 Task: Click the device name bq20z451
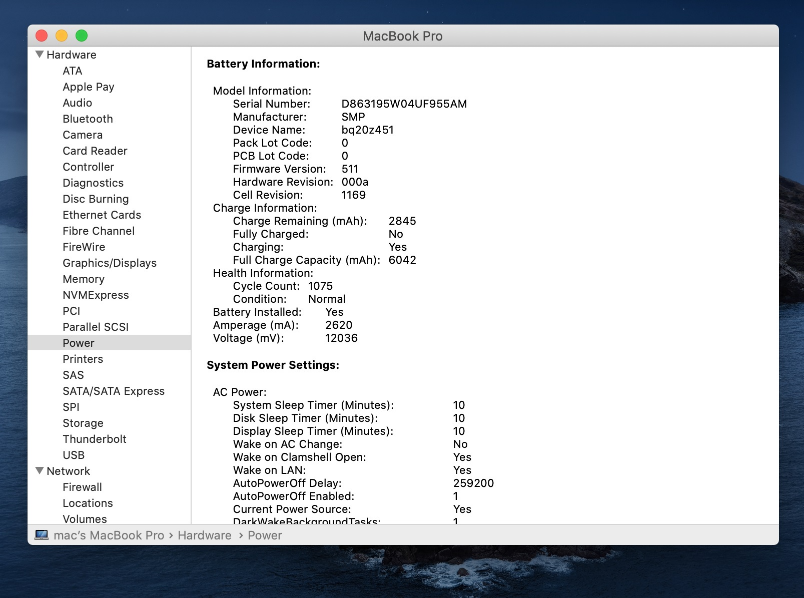coord(368,130)
